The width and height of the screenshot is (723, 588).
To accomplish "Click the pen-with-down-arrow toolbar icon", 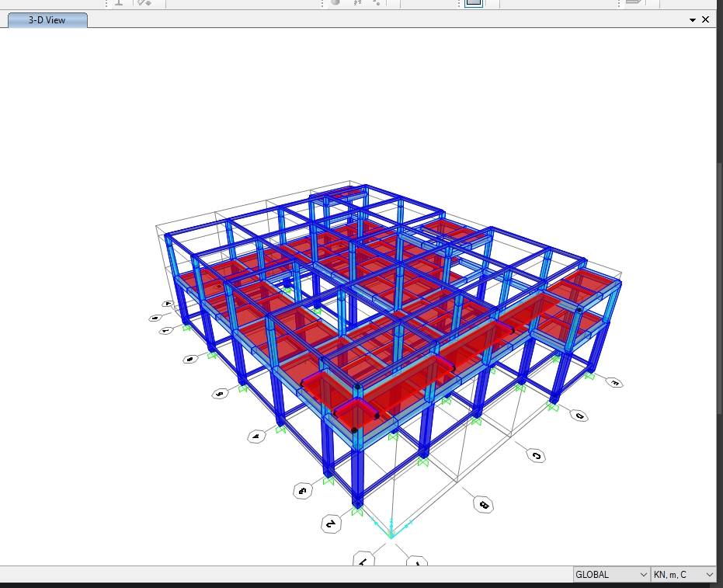I will pyautogui.click(x=144, y=3).
